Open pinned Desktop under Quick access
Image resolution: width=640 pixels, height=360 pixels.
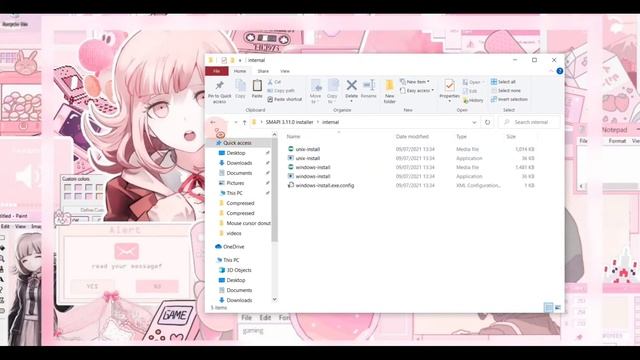coord(236,153)
